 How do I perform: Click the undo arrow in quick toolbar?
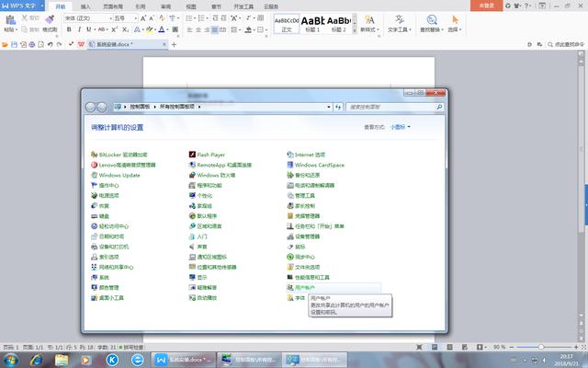(x=50, y=44)
